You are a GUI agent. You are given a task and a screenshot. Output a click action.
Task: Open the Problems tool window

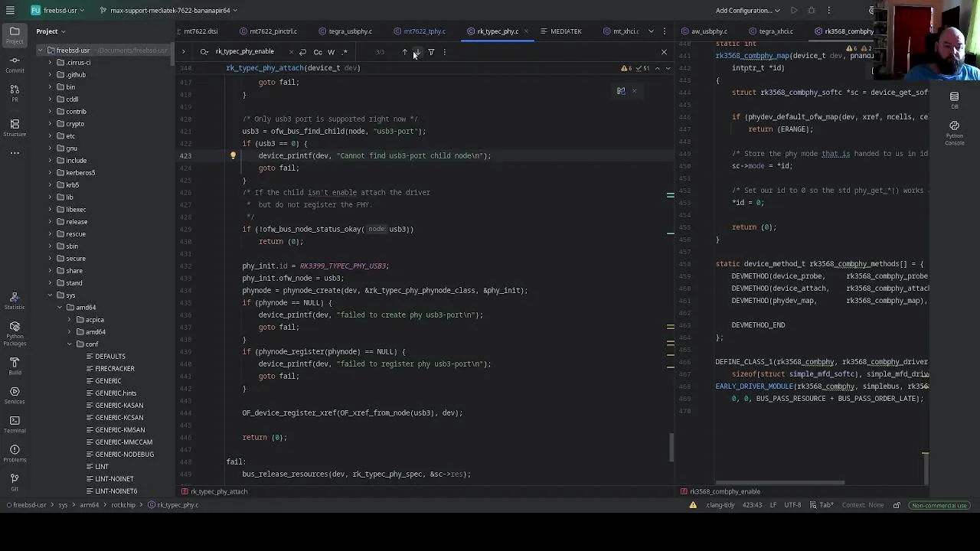coord(15,452)
